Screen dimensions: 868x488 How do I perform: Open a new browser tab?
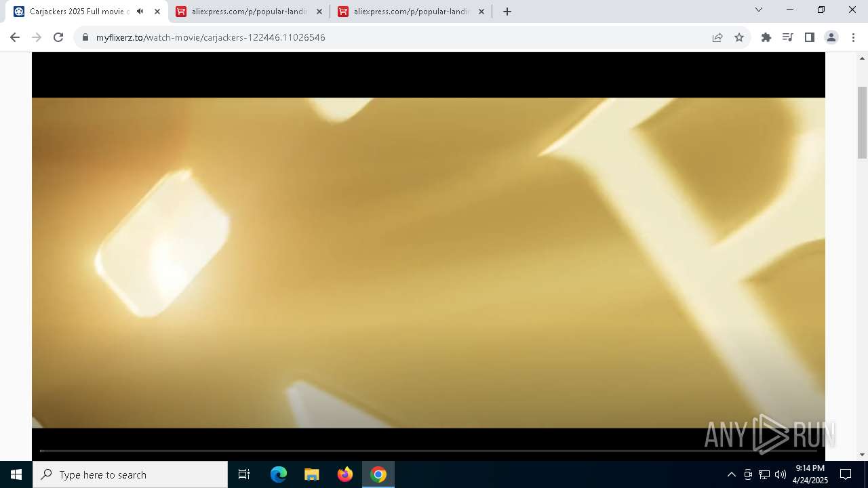click(507, 12)
